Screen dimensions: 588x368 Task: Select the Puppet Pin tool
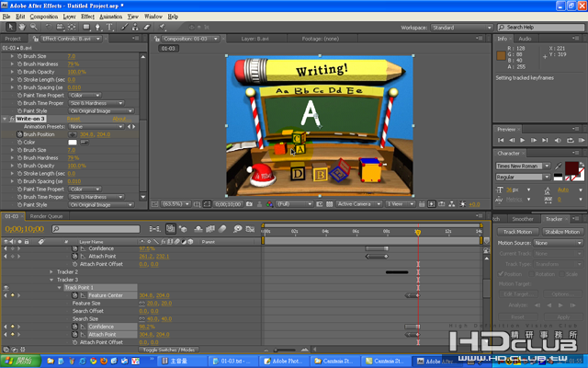pyautogui.click(x=162, y=27)
